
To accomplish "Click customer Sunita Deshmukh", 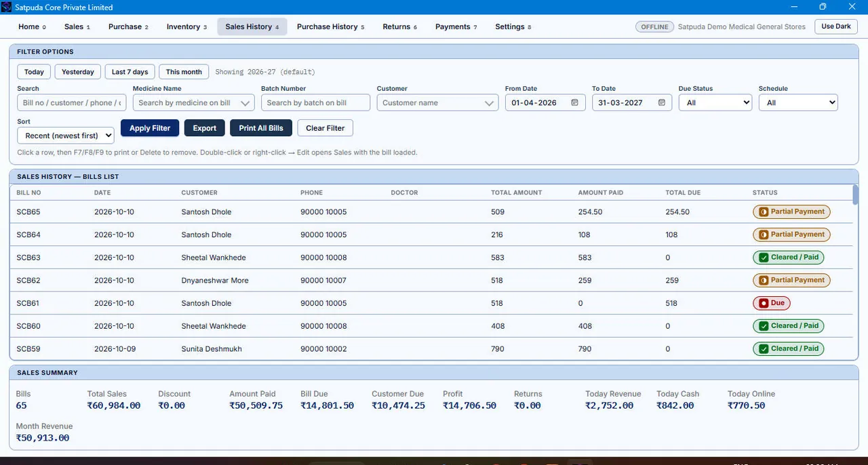I will click(x=212, y=349).
